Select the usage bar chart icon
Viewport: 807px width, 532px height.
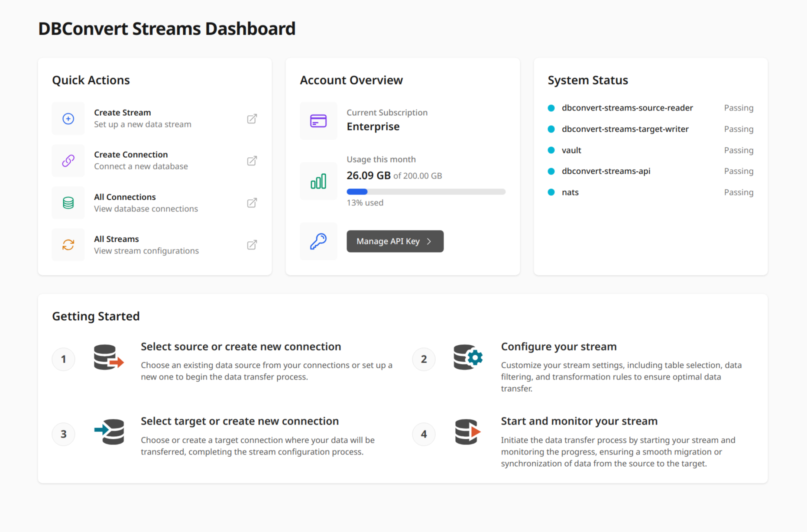click(318, 181)
